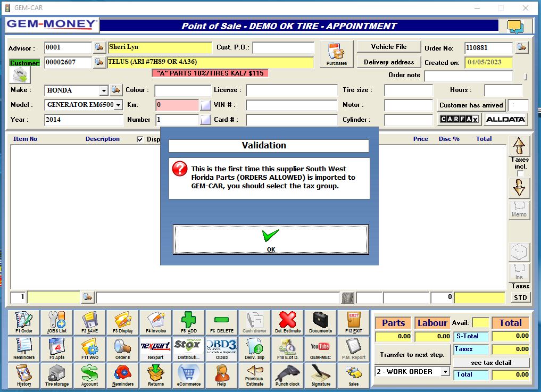
Task: Click the item number lookup icon in entry row
Action: pos(88,297)
